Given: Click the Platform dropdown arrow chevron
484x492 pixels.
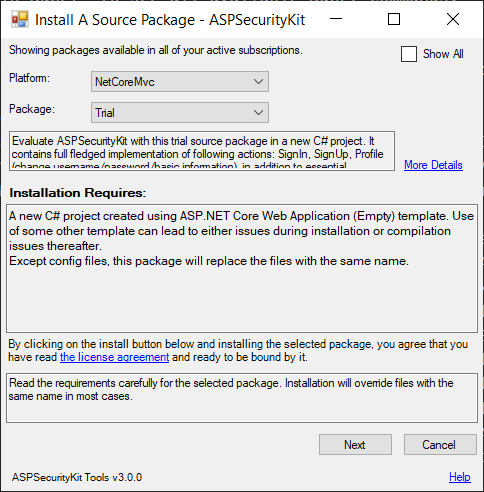Looking at the screenshot, I should tap(258, 82).
